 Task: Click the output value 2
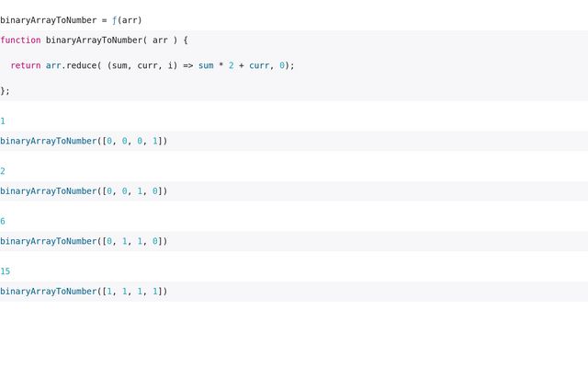3,171
